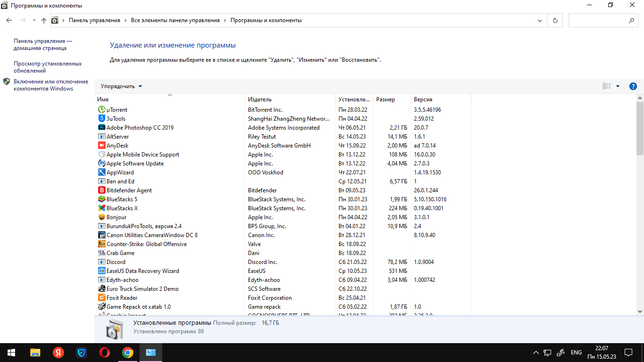Click the 6,57 ГБ size cell

click(398, 181)
